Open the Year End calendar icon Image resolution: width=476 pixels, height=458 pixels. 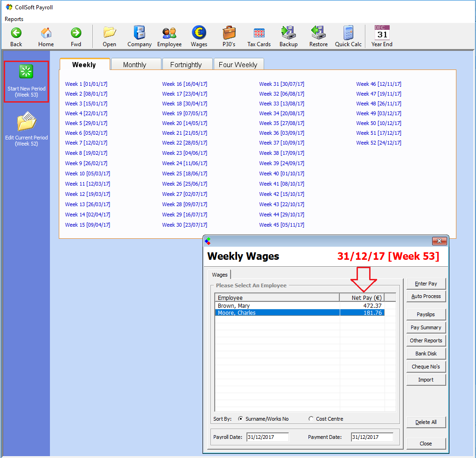pyautogui.click(x=382, y=36)
